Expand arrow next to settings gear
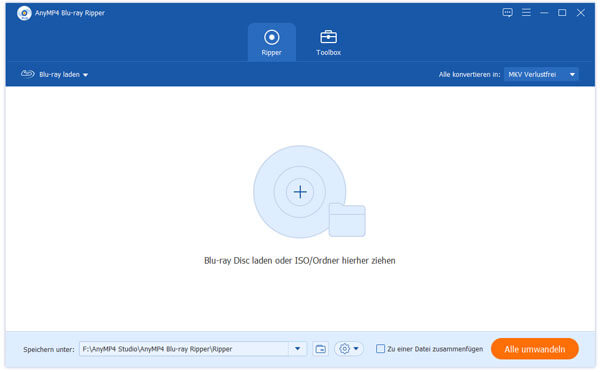 pos(356,349)
